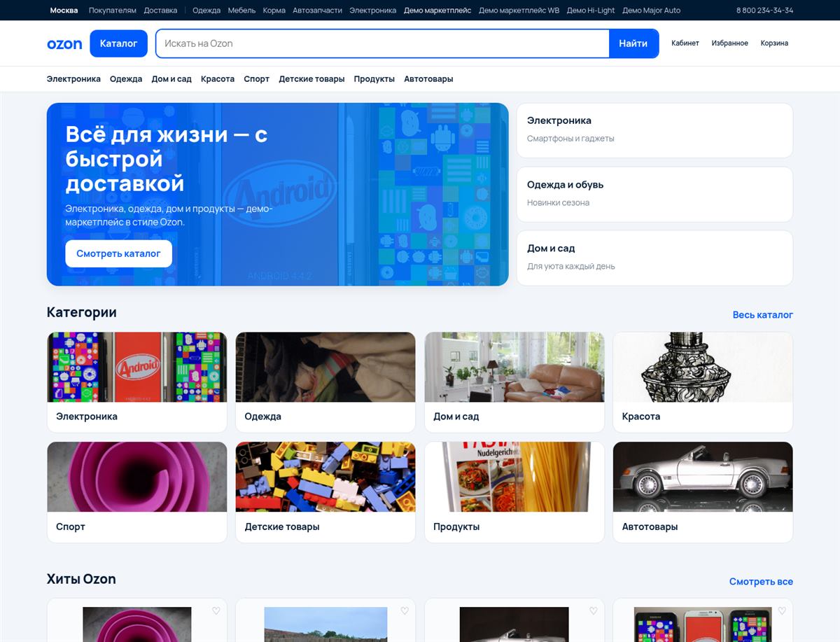Open the Спорт category tile image
This screenshot has width=840, height=642.
click(137, 477)
